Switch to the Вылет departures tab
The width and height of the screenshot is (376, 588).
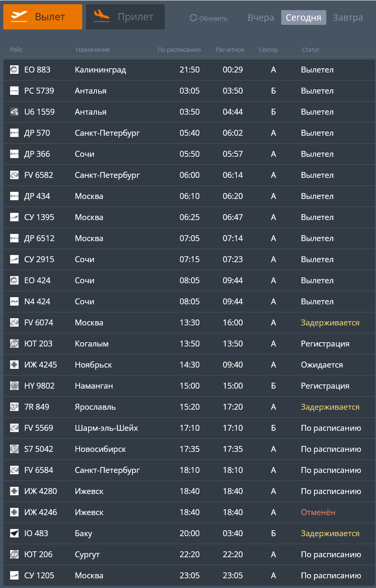tap(43, 17)
